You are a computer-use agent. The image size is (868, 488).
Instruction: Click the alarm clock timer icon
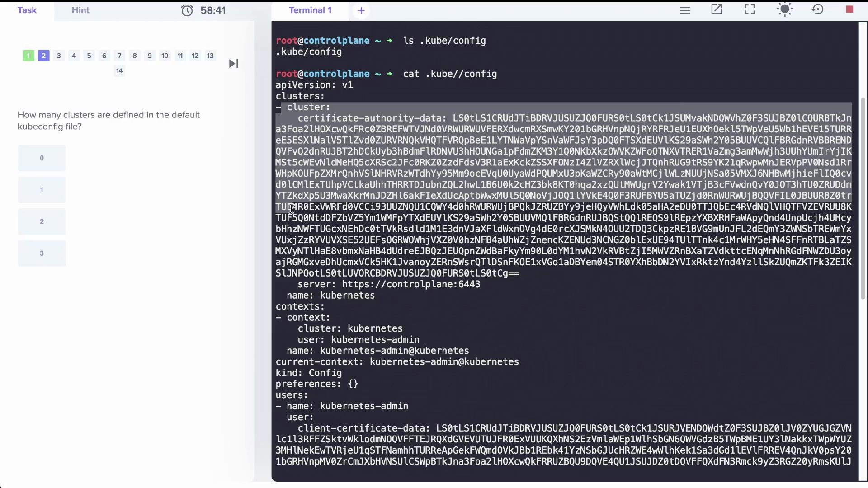(187, 10)
